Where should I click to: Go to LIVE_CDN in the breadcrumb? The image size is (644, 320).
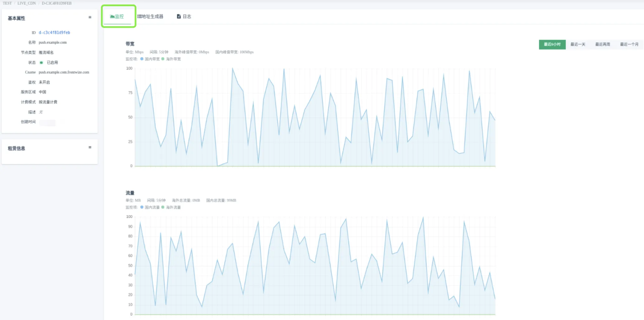pyautogui.click(x=26, y=3)
